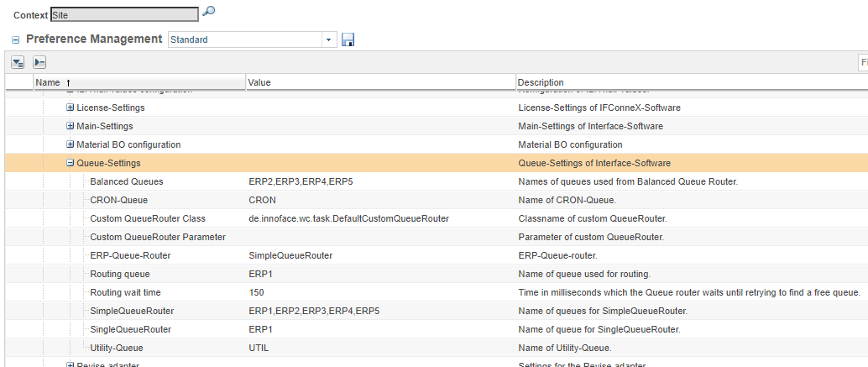
Task: Open the Standard view dropdown
Action: 328,39
